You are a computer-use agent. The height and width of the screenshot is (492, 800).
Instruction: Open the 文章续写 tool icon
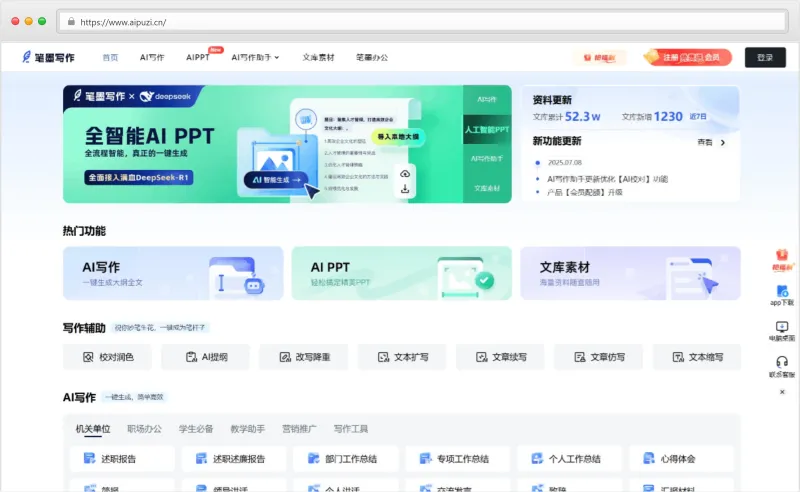(x=482, y=357)
